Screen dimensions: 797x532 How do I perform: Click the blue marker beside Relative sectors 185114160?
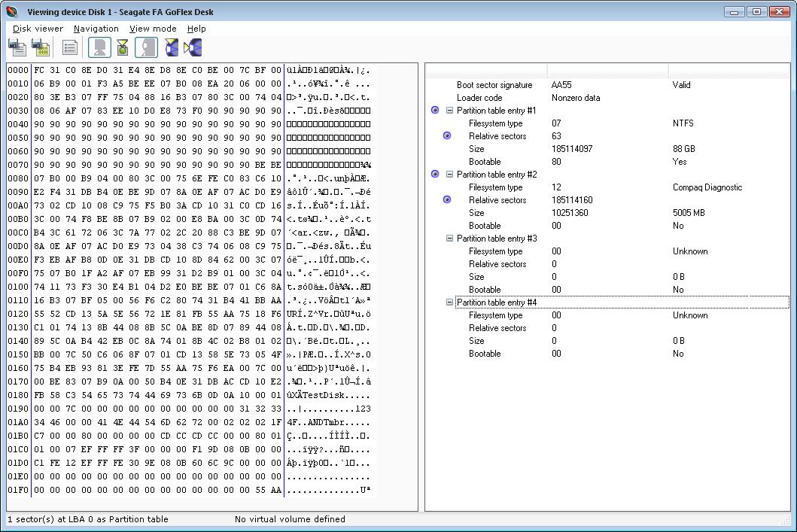pyautogui.click(x=447, y=199)
